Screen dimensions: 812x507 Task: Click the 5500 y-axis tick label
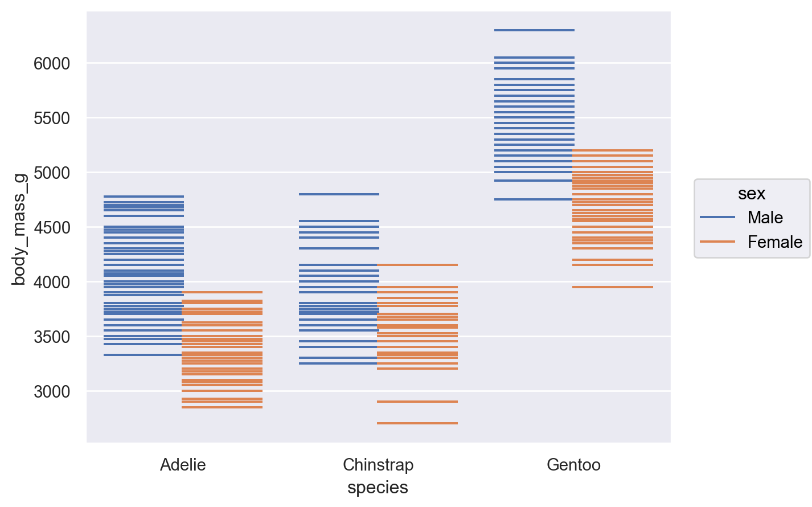pyautogui.click(x=52, y=118)
